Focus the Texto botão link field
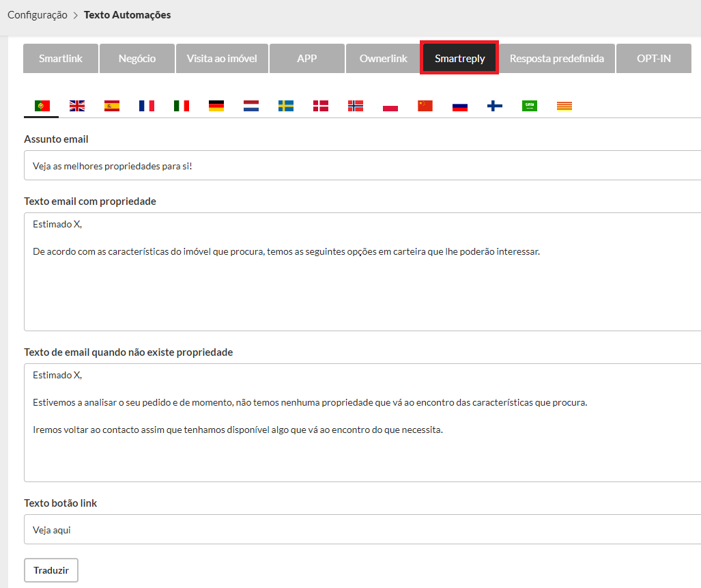The height and width of the screenshot is (588, 701). tap(362, 529)
